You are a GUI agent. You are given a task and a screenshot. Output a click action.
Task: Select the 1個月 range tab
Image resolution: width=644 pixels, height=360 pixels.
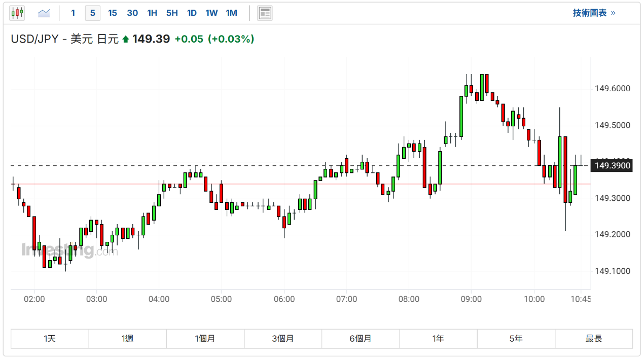(205, 339)
